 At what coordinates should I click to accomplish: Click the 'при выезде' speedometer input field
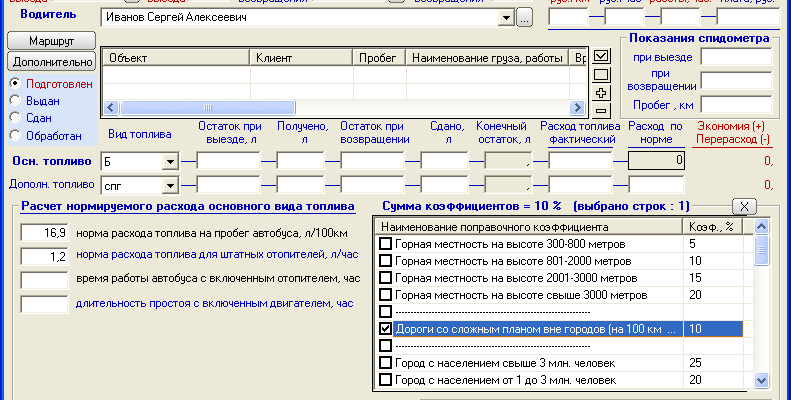pos(736,57)
